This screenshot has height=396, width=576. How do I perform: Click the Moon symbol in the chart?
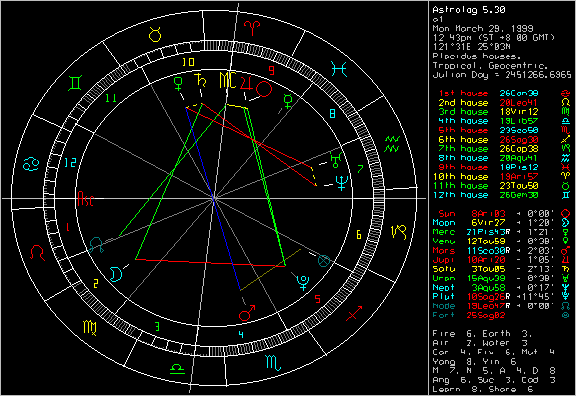(x=116, y=274)
